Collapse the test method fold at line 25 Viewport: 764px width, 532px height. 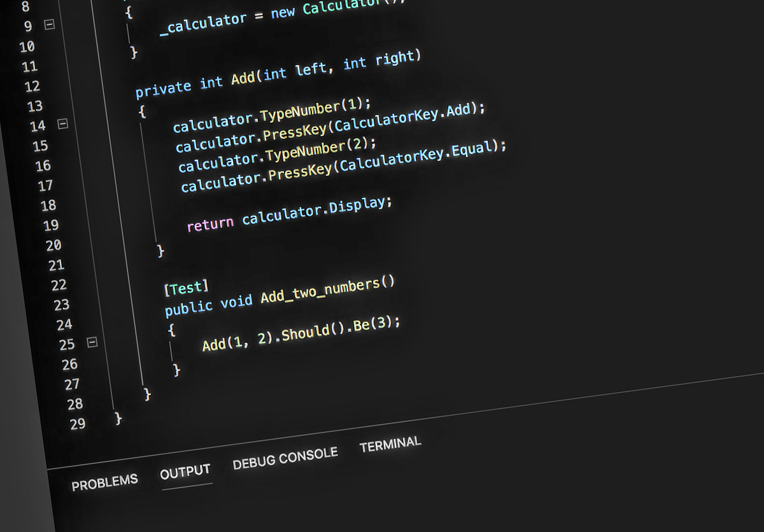coord(92,342)
